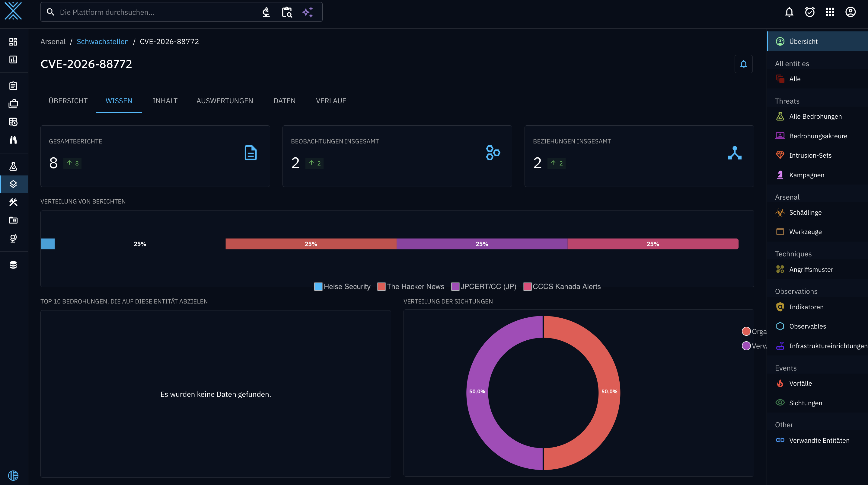Open Schädlinge in the right panel
This screenshot has width=868, height=485.
818,213
